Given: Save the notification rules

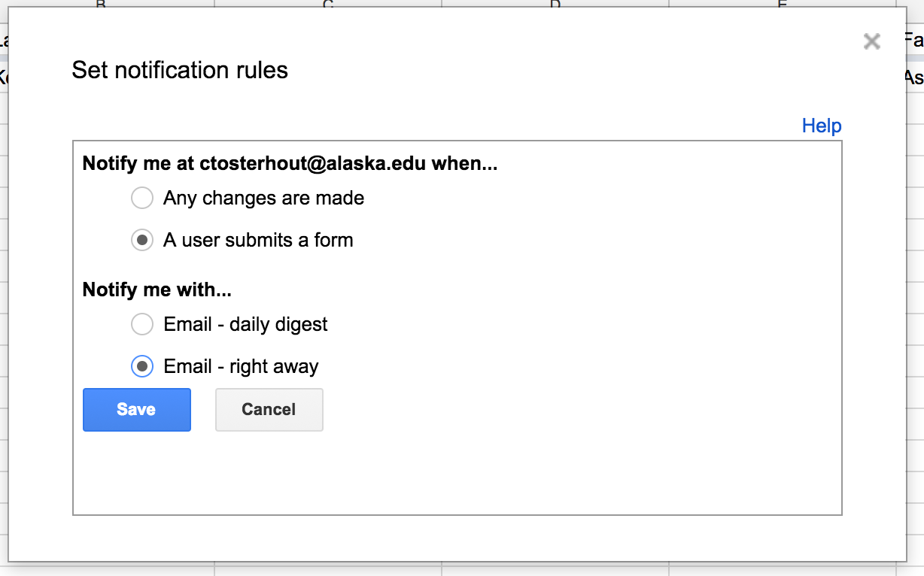Looking at the screenshot, I should pos(136,409).
